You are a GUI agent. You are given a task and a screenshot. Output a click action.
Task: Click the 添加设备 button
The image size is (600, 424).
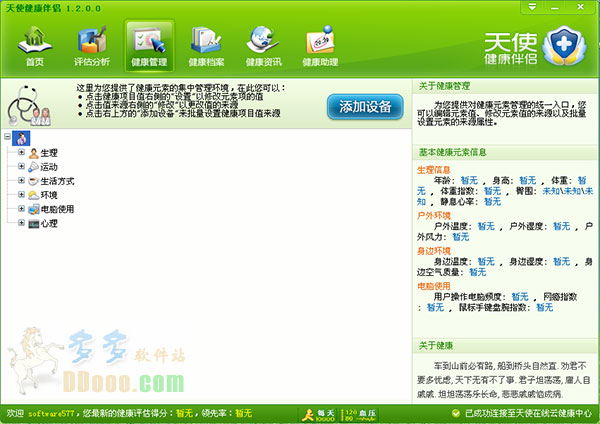(365, 107)
